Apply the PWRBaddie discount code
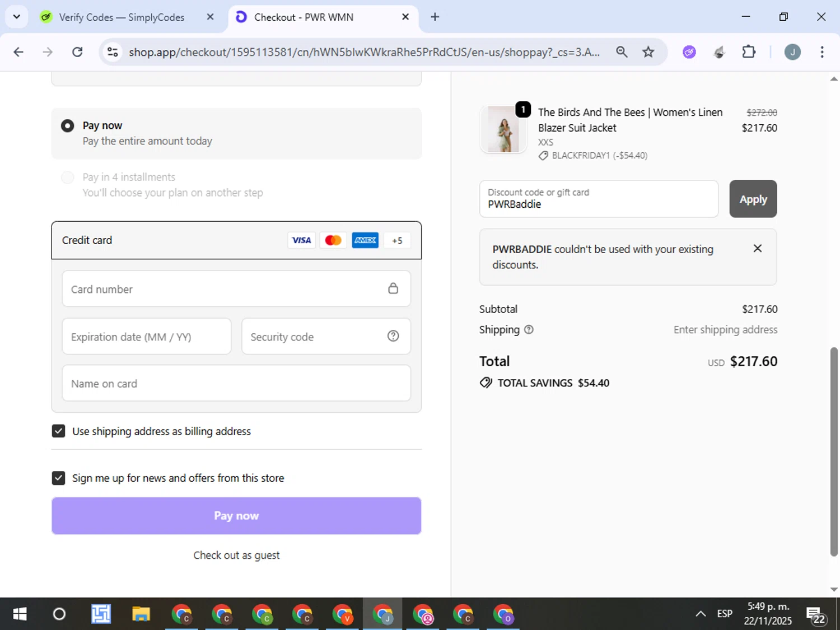The width and height of the screenshot is (840, 630). (753, 199)
